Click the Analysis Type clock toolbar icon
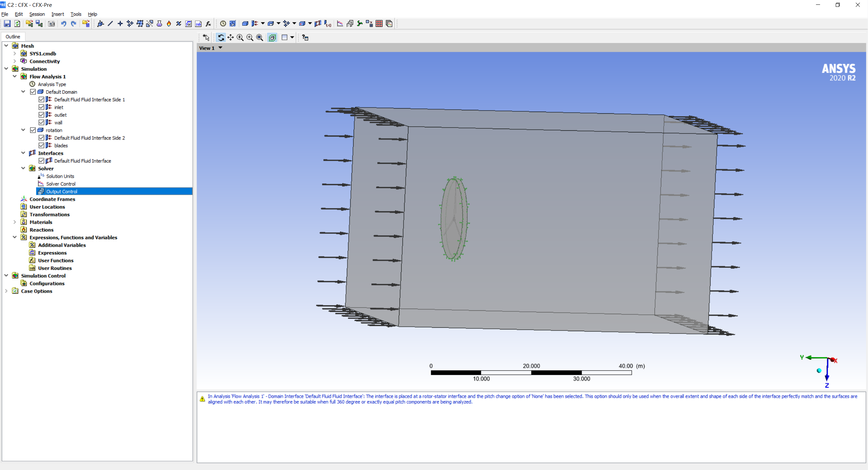The height and width of the screenshot is (470, 868). coord(223,23)
